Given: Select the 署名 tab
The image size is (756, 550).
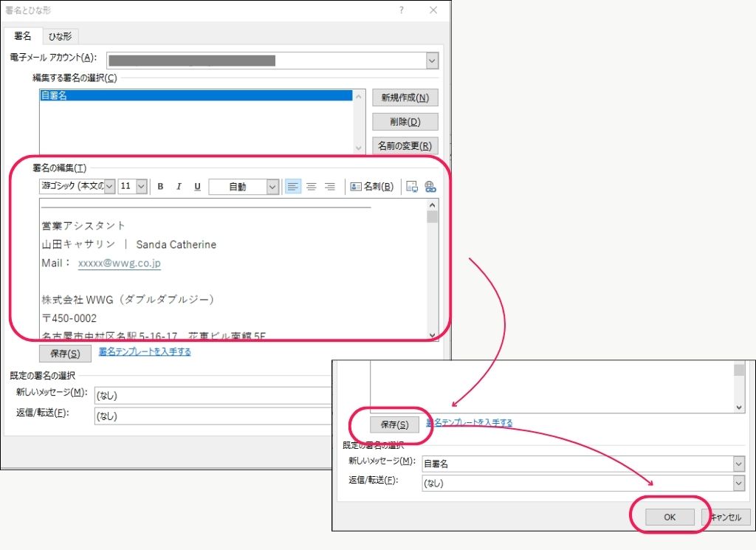Looking at the screenshot, I should [23, 36].
